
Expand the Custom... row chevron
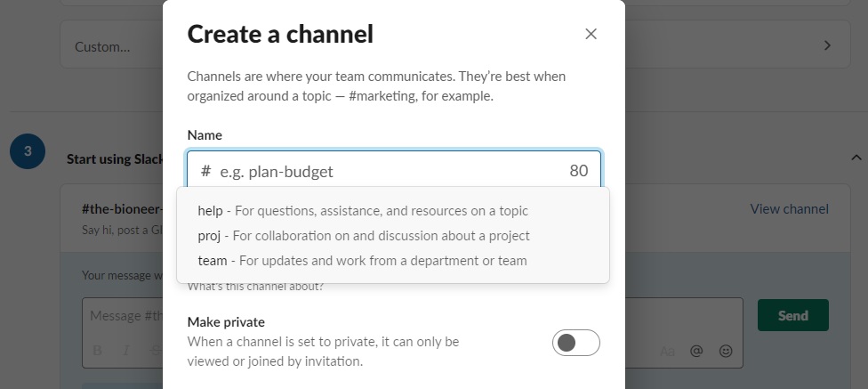click(827, 45)
